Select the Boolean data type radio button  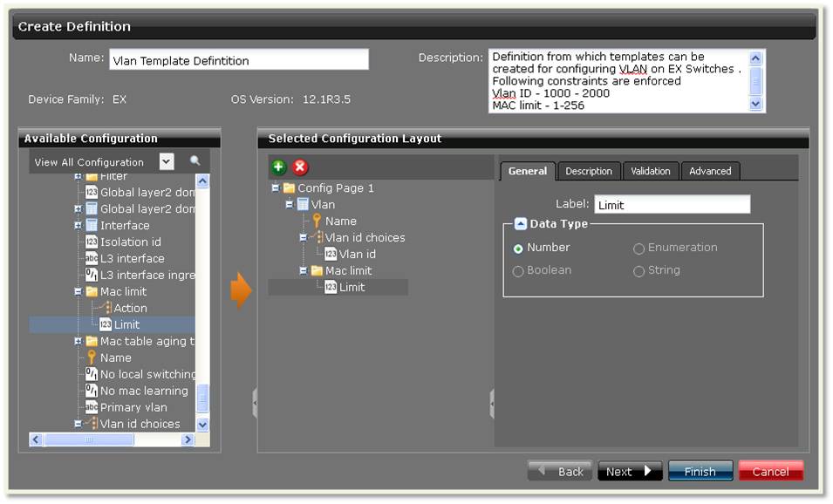coord(518,271)
